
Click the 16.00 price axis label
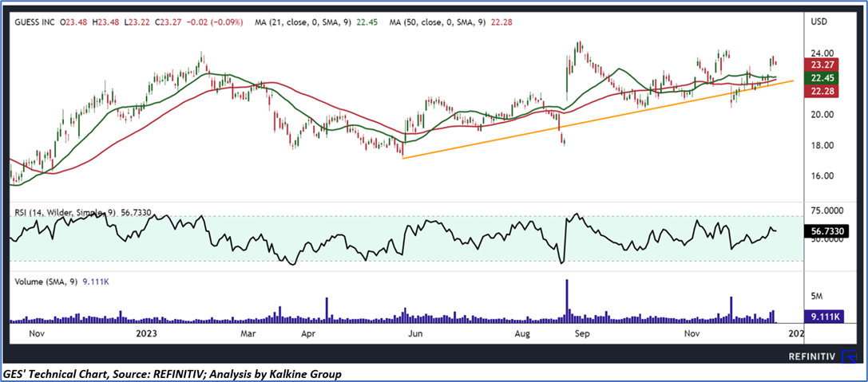click(x=822, y=176)
